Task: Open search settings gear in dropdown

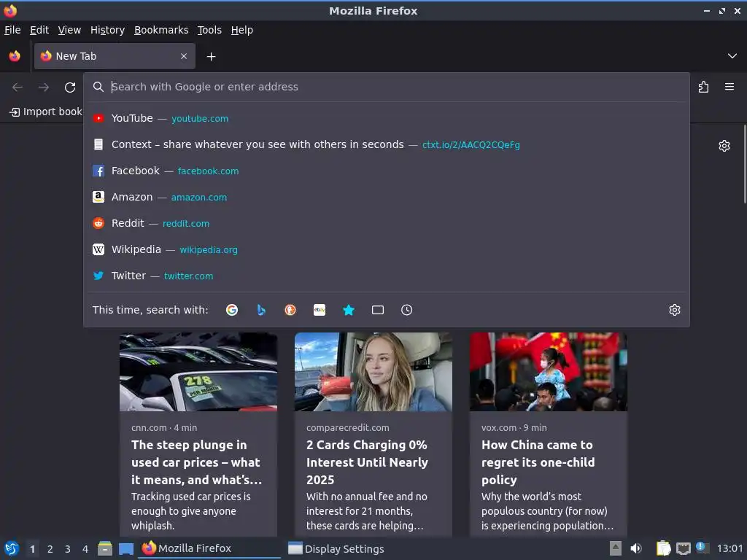Action: coord(675,310)
